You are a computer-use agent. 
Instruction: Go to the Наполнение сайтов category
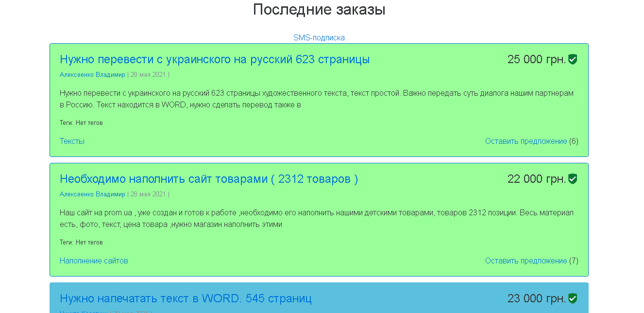point(94,261)
